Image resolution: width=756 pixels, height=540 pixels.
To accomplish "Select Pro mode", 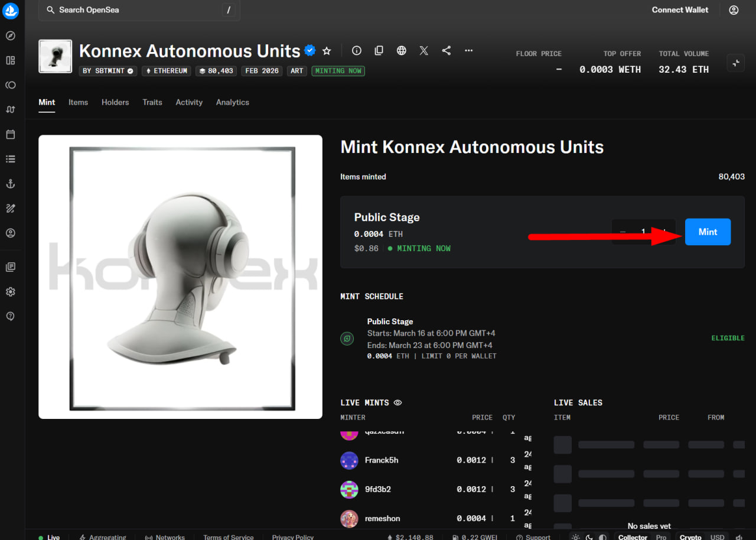I will [x=661, y=537].
